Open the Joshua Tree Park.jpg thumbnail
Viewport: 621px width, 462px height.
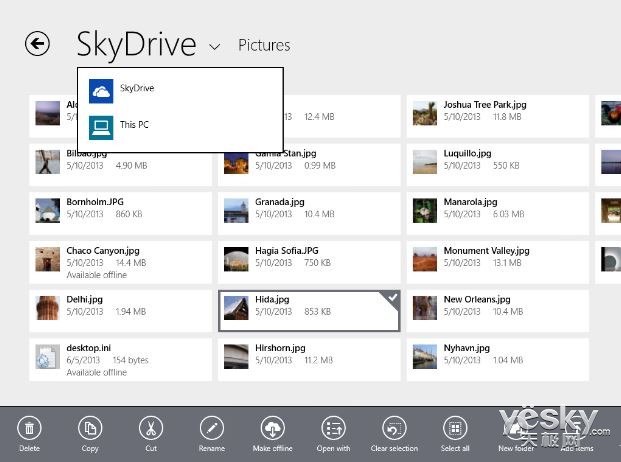tap(425, 113)
